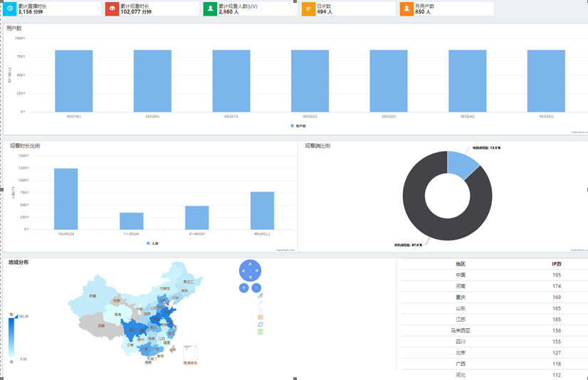The width and height of the screenshot is (588, 380).
Task: Click the 南海诸岛 inset map thumbnail
Action: [190, 354]
